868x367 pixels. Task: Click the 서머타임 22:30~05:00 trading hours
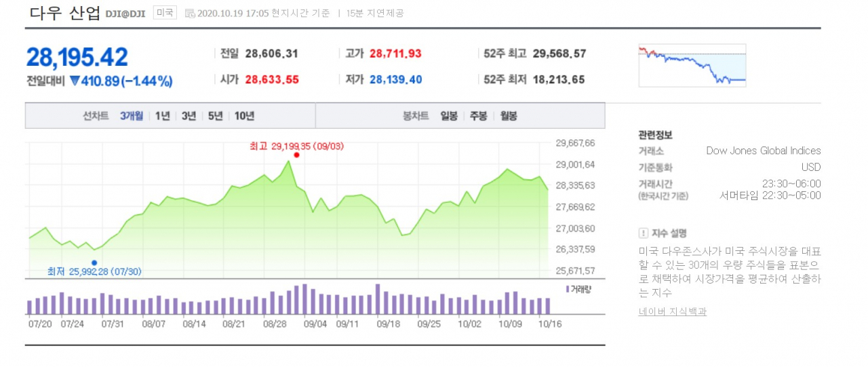point(770,195)
